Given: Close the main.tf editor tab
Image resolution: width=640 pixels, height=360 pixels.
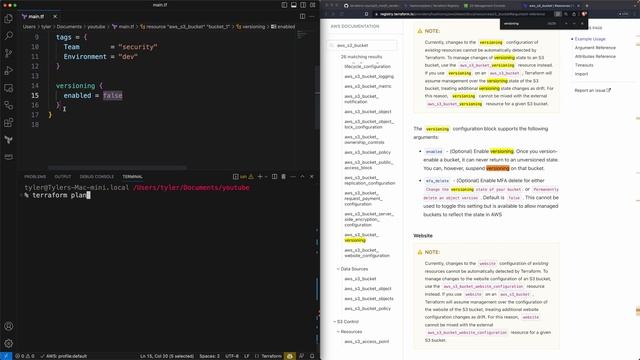Looking at the screenshot, I should 55,16.
